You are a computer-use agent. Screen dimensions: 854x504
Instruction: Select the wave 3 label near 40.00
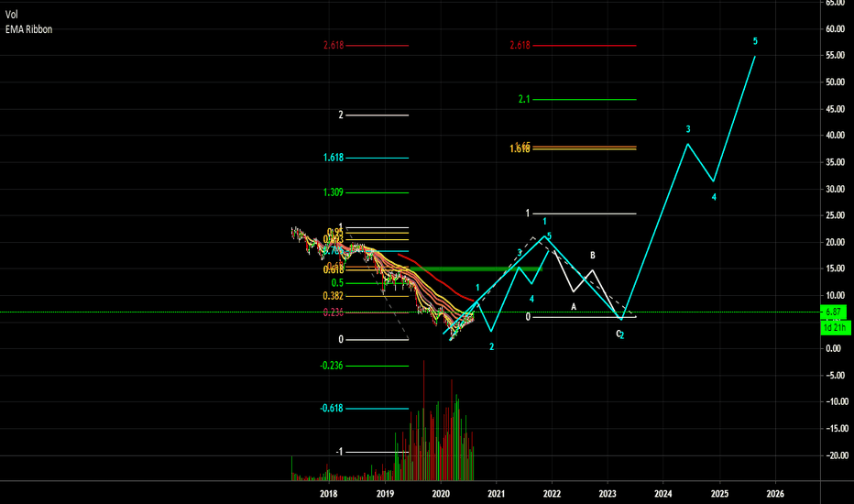click(688, 129)
